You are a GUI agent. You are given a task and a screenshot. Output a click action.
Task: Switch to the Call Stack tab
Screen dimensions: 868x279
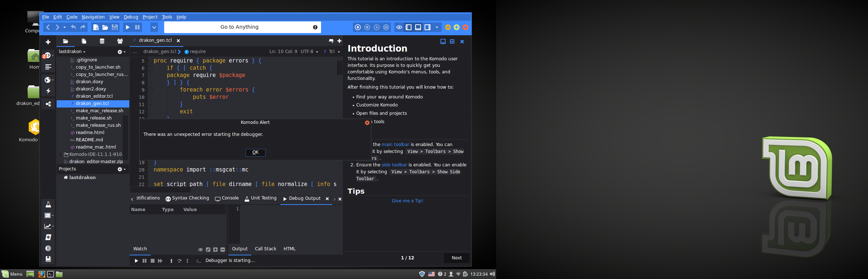(x=265, y=249)
